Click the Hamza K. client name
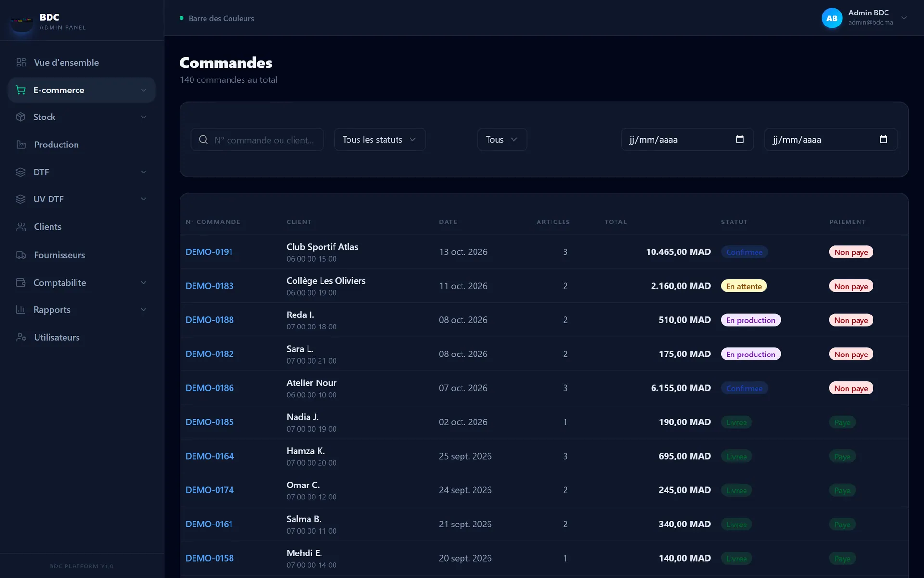This screenshot has width=924, height=578. [306, 451]
